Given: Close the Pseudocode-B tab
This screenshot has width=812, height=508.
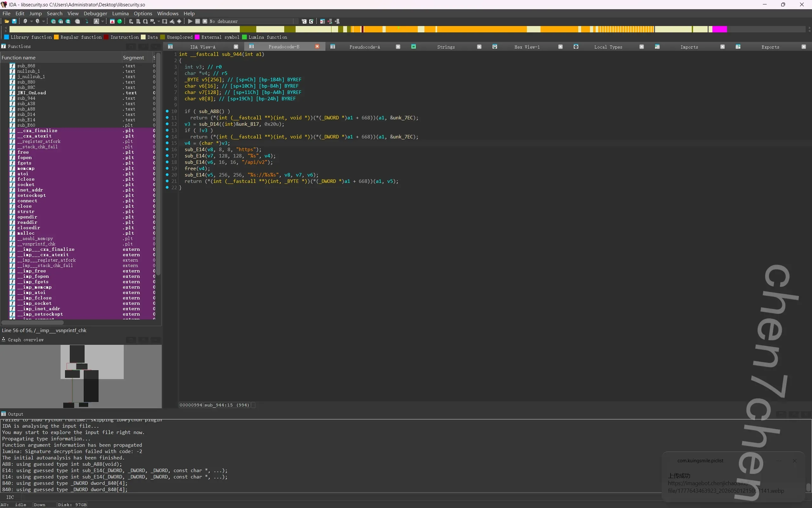Looking at the screenshot, I should [x=317, y=46].
